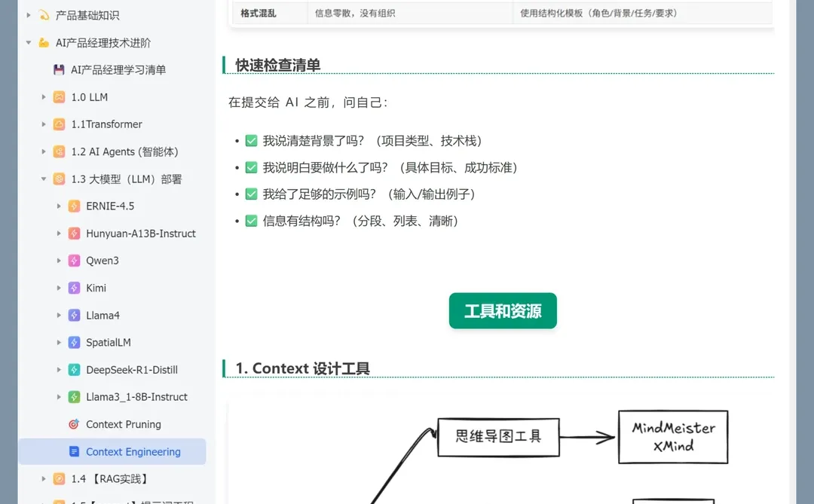The image size is (814, 504).
Task: Collapse the 1.3 大模型 (LLM) 部署 tree
Action: coord(44,179)
